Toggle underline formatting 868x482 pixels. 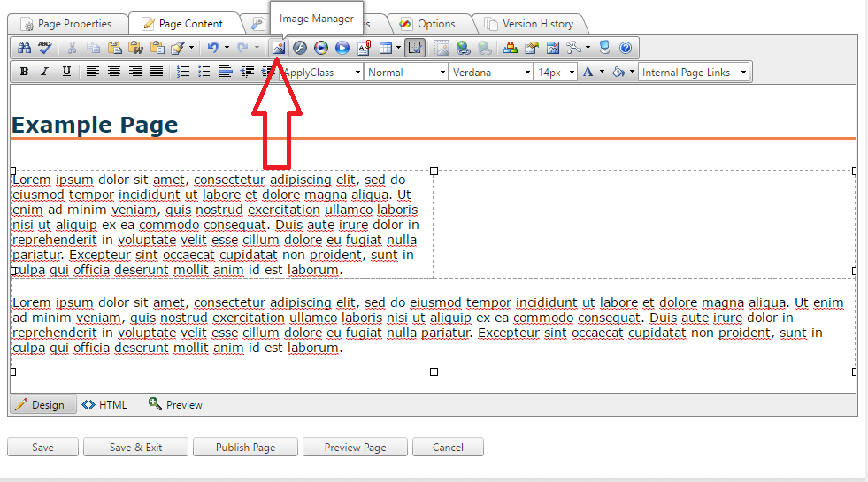(66, 73)
